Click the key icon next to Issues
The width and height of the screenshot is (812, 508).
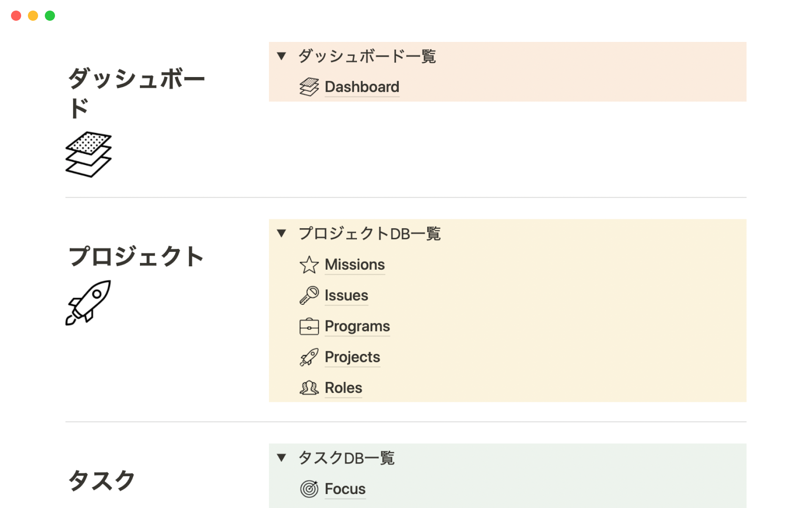[309, 295]
